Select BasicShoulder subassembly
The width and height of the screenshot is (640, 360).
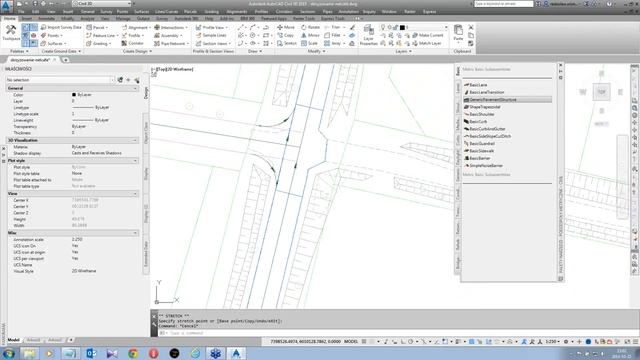click(x=482, y=114)
